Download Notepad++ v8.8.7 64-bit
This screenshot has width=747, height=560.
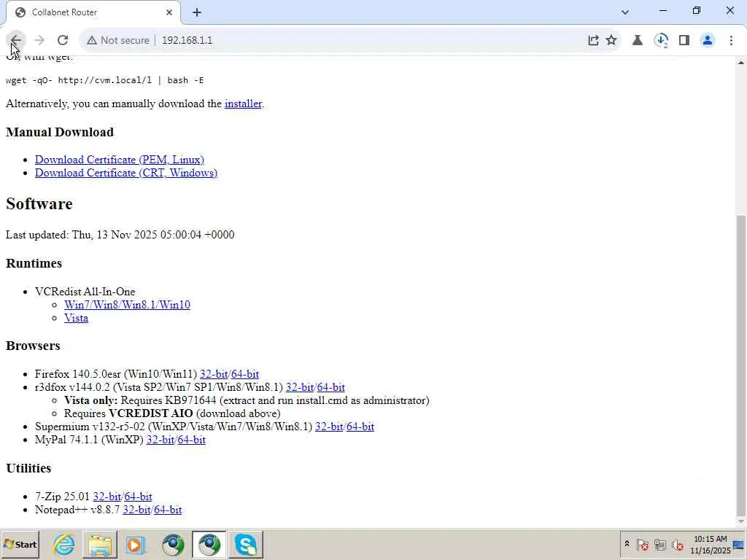click(x=168, y=510)
